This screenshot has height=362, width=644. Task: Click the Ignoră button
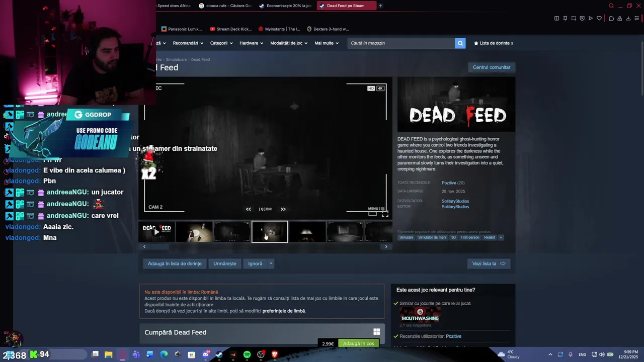coord(255,263)
